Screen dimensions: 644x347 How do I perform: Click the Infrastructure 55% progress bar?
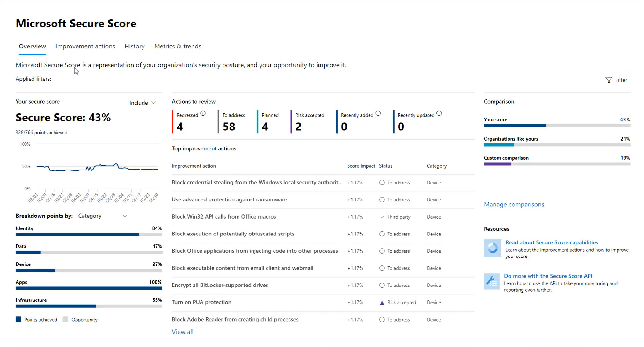[x=89, y=306]
